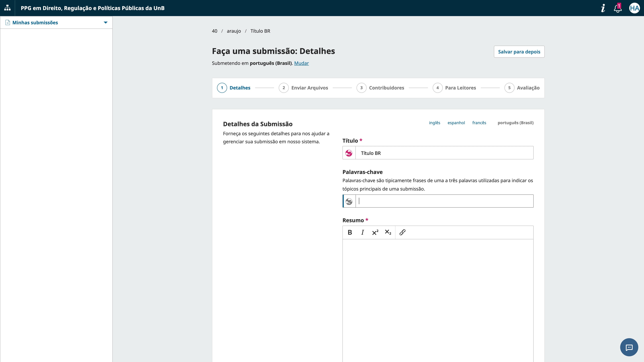Expand the Minhas submissões dropdown arrow
Screen dimensions: 644x362
click(x=105, y=22)
